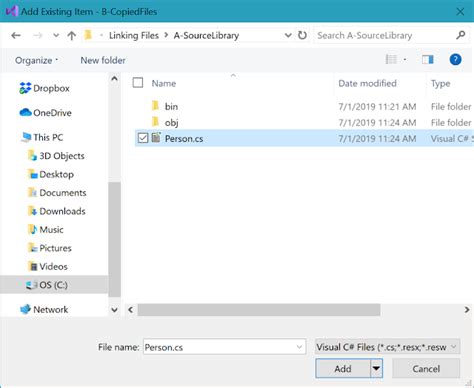Sort by the Name column
474x388 pixels.
(x=164, y=83)
